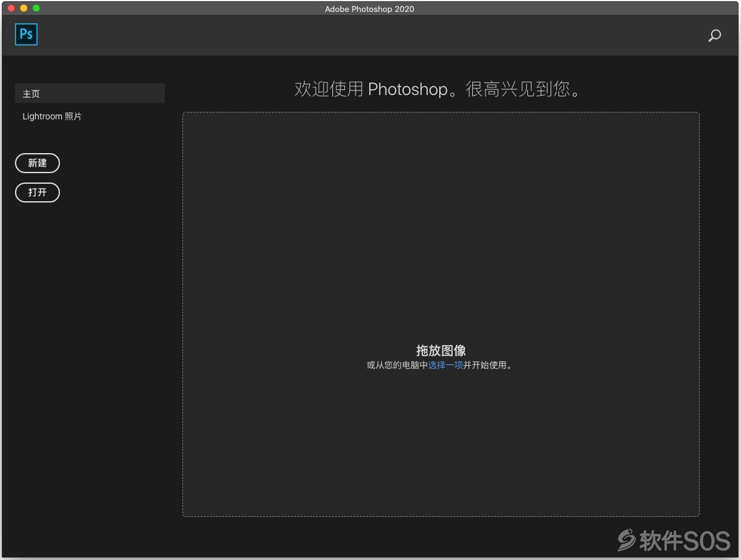Open the search magnifier icon

715,36
